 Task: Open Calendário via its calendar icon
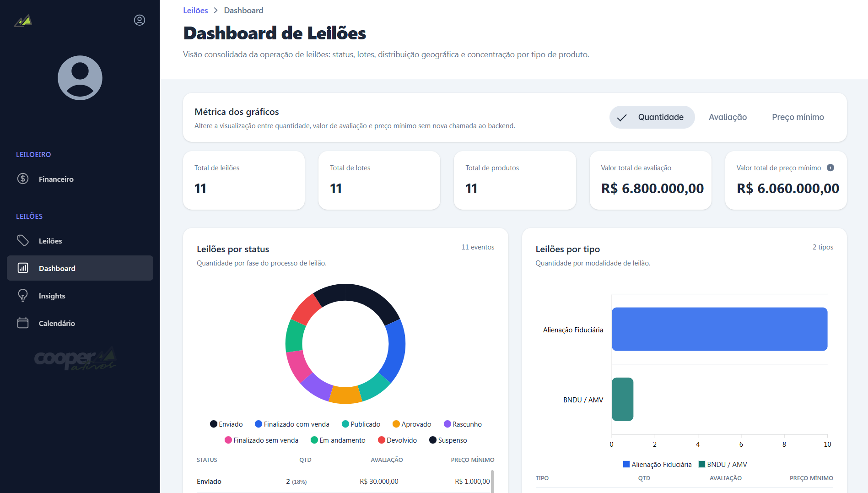pos(23,323)
